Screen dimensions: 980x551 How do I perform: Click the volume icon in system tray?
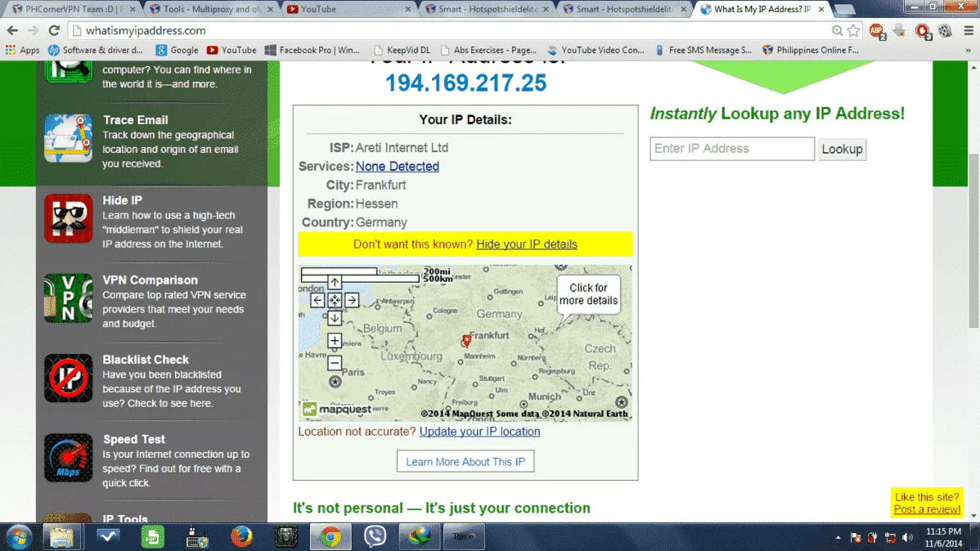coord(907,537)
